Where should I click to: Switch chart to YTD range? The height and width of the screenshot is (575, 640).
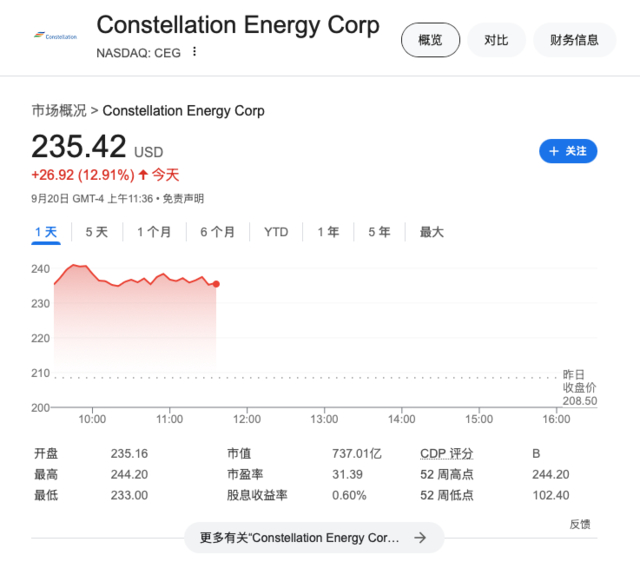[276, 232]
